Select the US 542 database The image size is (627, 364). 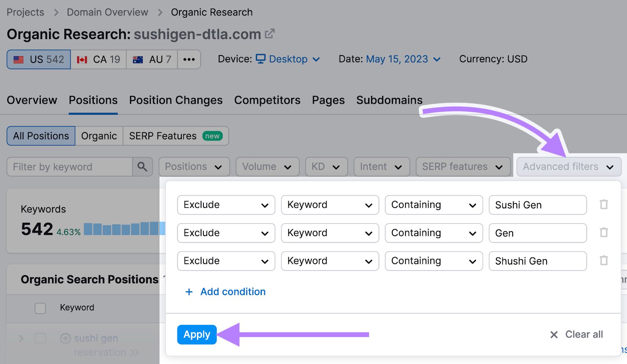[x=39, y=59]
